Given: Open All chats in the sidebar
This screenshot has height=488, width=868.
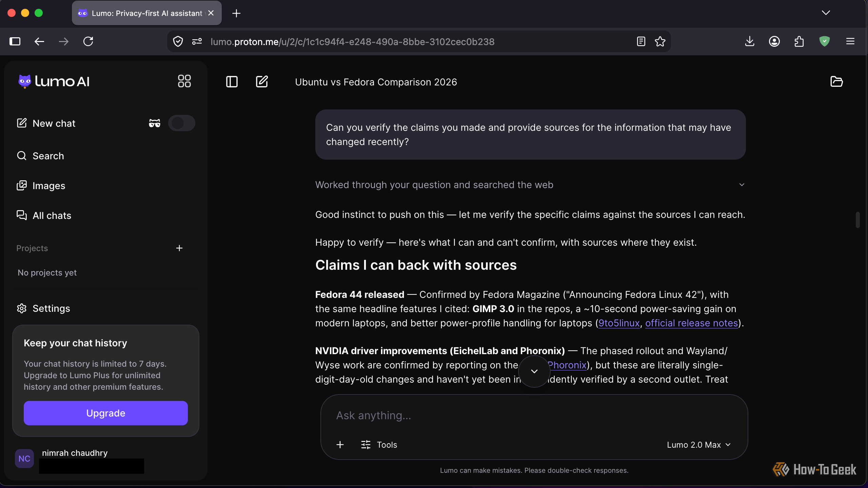Looking at the screenshot, I should pyautogui.click(x=44, y=216).
